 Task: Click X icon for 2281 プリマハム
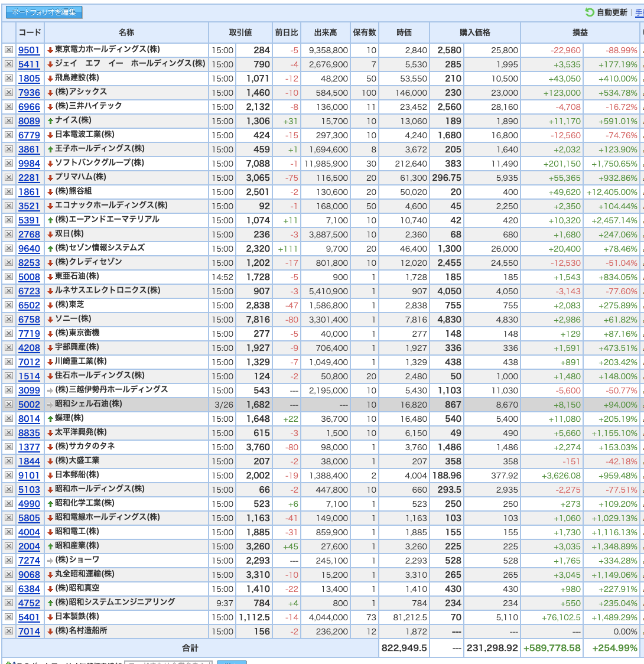[x=8, y=177]
